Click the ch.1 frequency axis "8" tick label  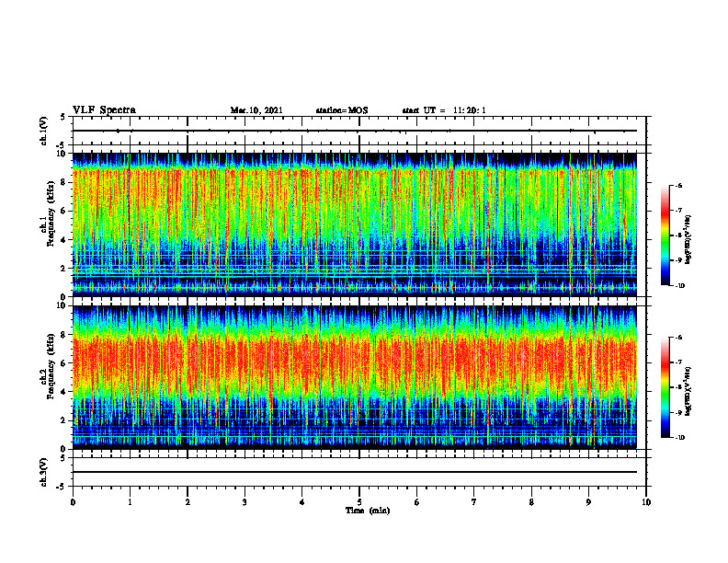(64, 182)
